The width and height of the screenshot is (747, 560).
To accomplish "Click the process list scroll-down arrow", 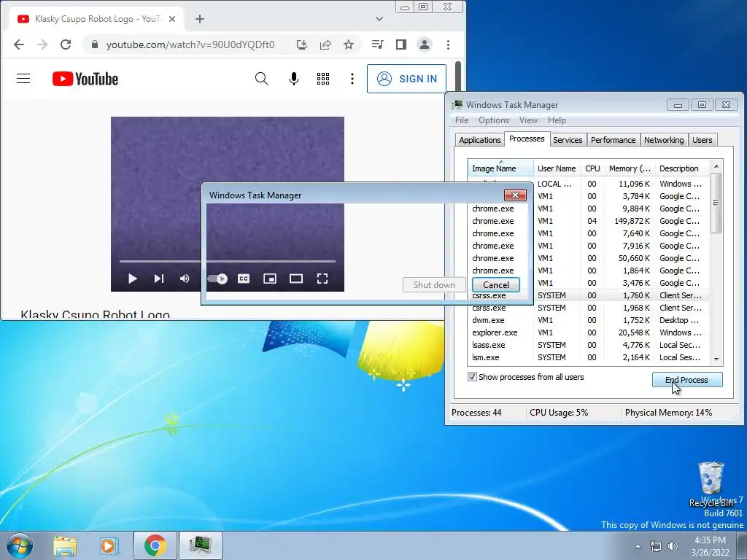I will [x=716, y=359].
